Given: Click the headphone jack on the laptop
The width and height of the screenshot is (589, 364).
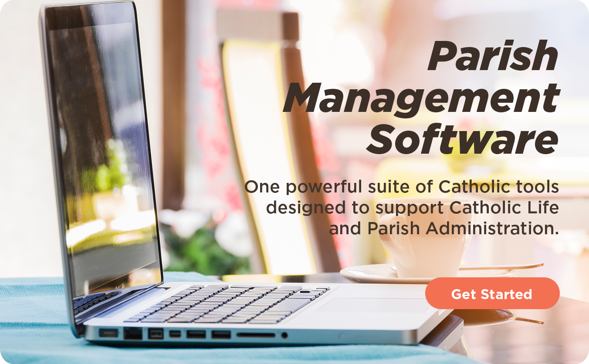Looking at the screenshot, I should 284,335.
